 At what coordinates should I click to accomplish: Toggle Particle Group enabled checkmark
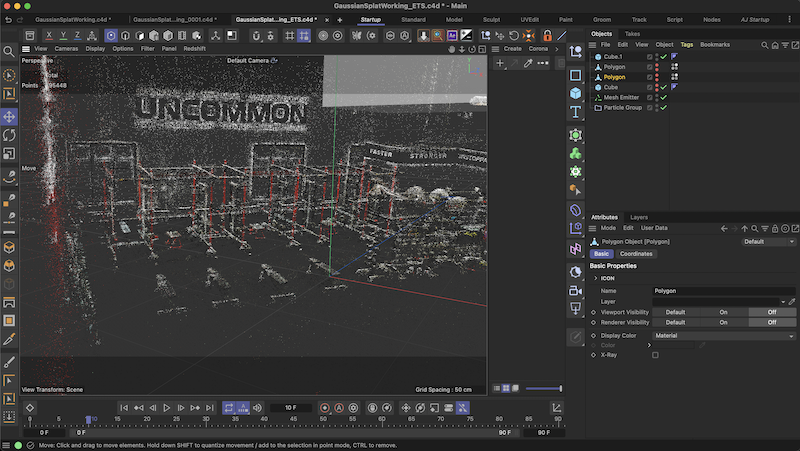click(x=664, y=108)
